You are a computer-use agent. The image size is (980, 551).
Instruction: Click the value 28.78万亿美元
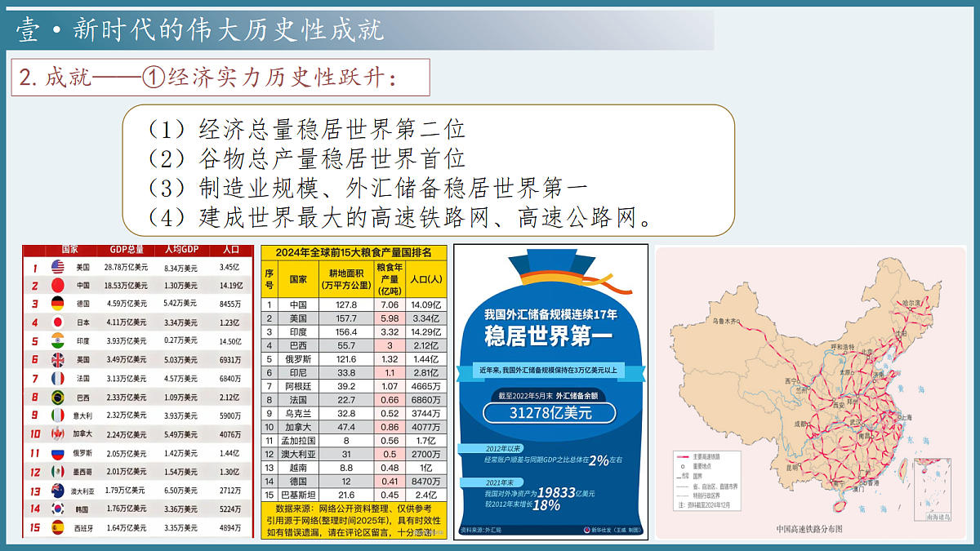click(126, 268)
